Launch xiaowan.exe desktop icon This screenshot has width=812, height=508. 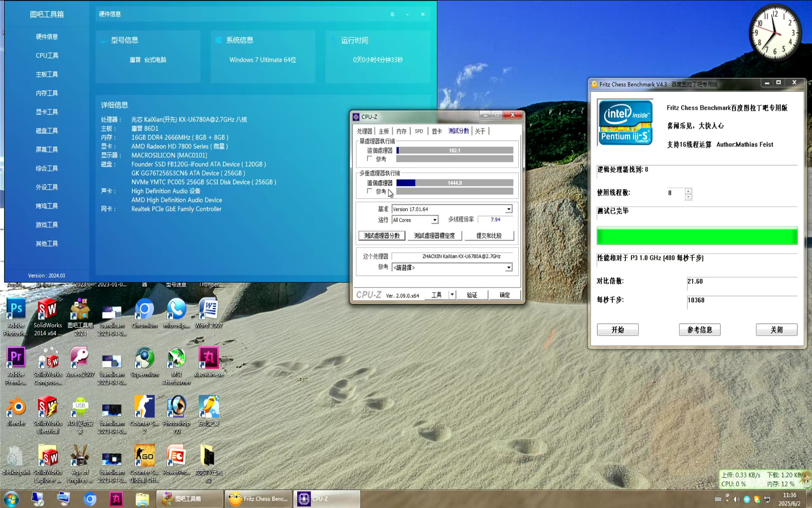coord(209,362)
